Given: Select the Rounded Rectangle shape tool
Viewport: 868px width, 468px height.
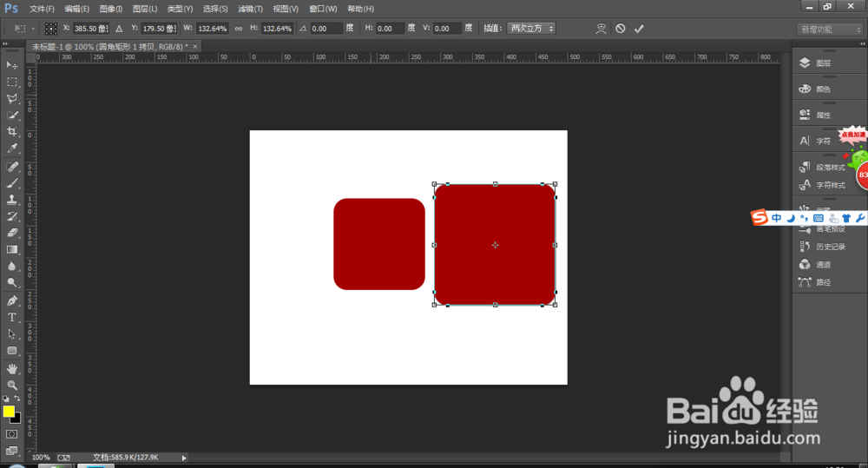Looking at the screenshot, I should click(11, 351).
